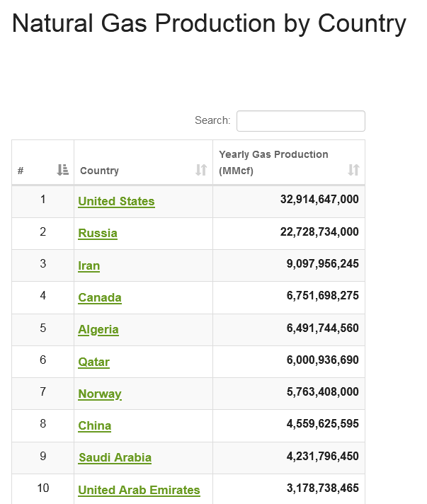427x504 pixels.
Task: Select the United States production value 32,914,647,000
Action: point(319,200)
